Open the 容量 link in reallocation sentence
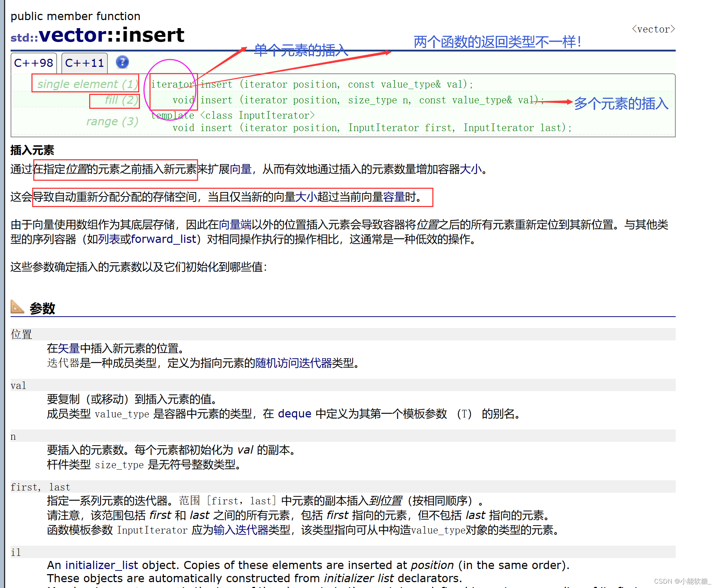Viewport: 717px width, 588px height. (x=394, y=197)
